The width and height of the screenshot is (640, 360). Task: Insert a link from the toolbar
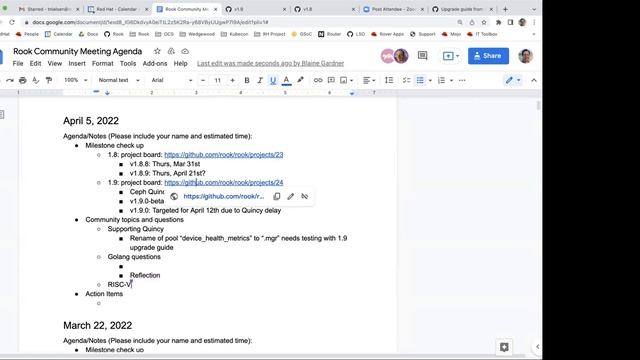(x=318, y=80)
